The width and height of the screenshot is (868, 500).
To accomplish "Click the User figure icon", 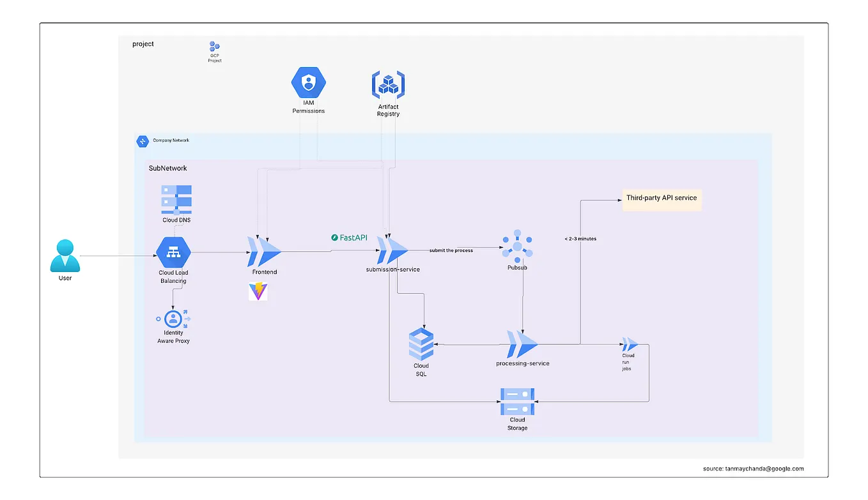I will (65, 256).
